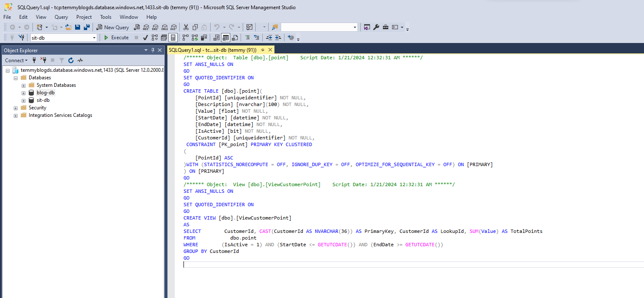Collapse the temmyblogds server node
Image resolution: width=644 pixels, height=298 pixels.
coord(8,70)
